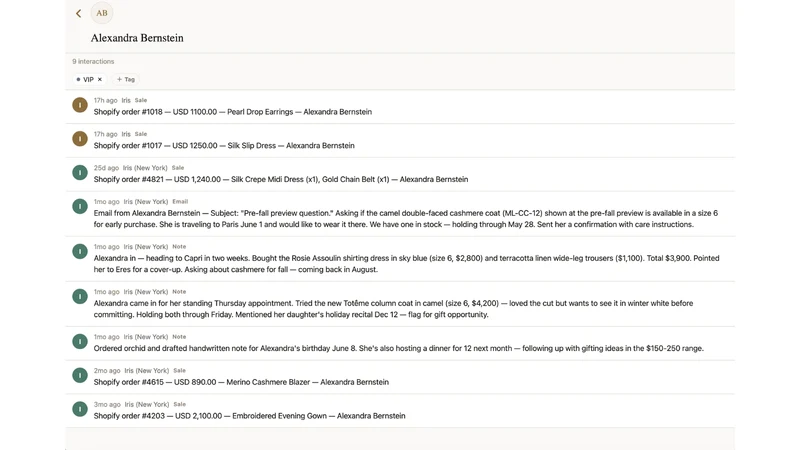The width and height of the screenshot is (800, 450).
Task: Open Shopify order #1018 Pearl Drop Earrings entry
Action: pos(400,107)
